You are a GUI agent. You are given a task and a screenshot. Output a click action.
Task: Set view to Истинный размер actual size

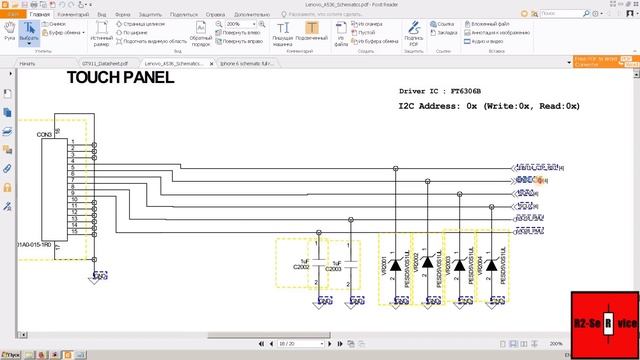(101, 34)
